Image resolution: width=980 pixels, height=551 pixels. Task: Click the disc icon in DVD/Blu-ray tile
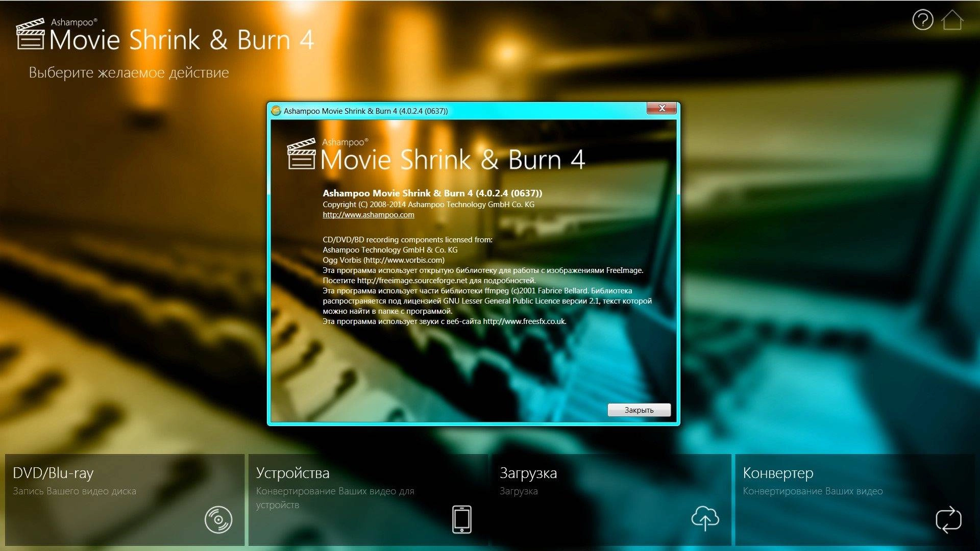click(x=218, y=520)
